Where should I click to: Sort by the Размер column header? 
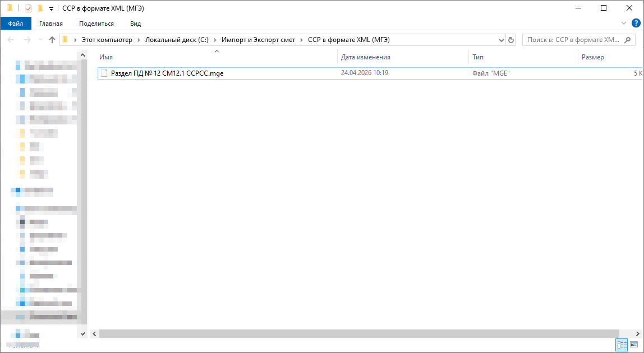611,57
